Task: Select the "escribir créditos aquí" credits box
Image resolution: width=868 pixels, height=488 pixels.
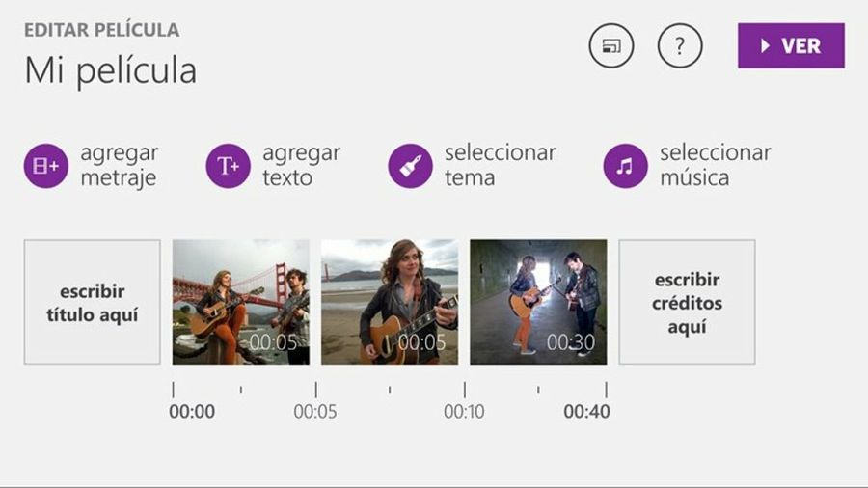Action: pos(687,302)
